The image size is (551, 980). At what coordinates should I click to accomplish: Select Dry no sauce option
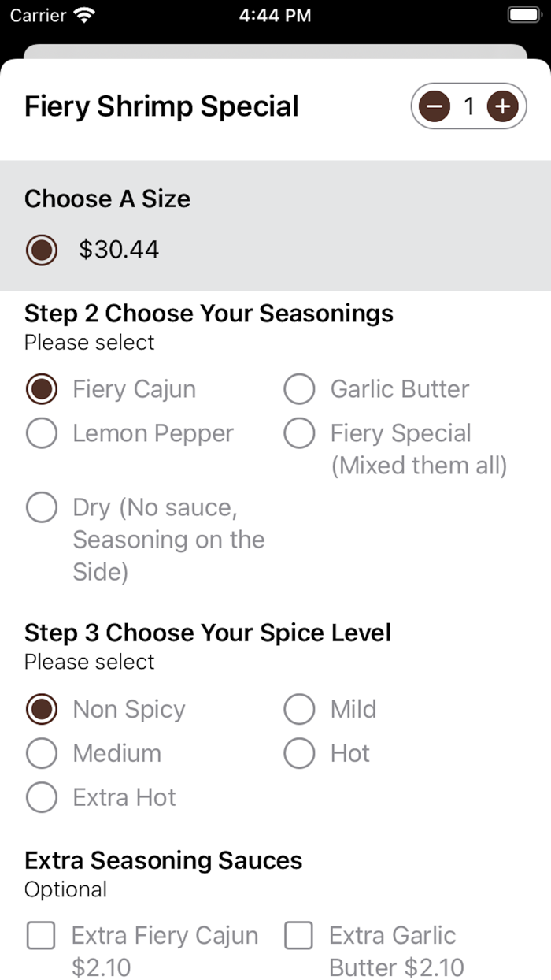42,507
